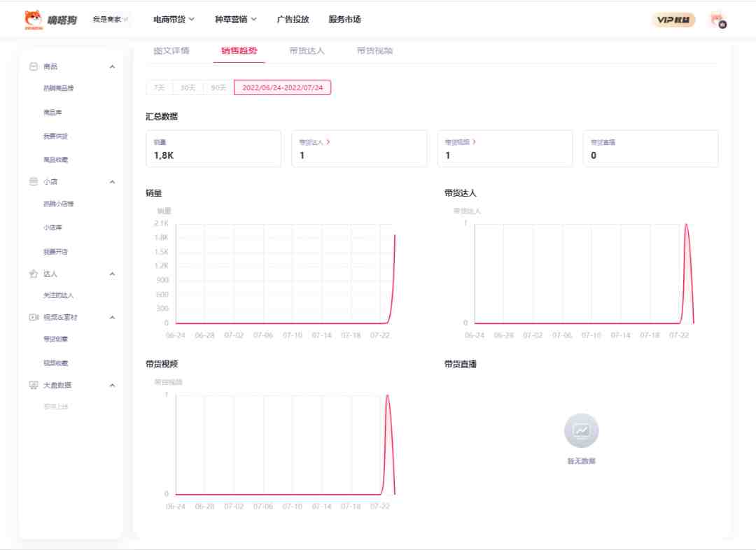Select the 7天 time range

click(159, 87)
